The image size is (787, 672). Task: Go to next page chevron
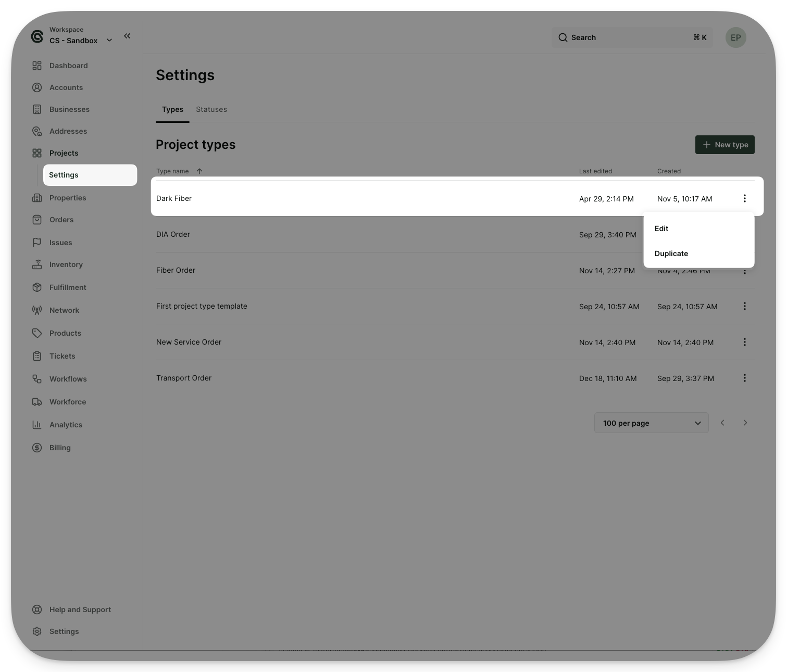coord(745,423)
